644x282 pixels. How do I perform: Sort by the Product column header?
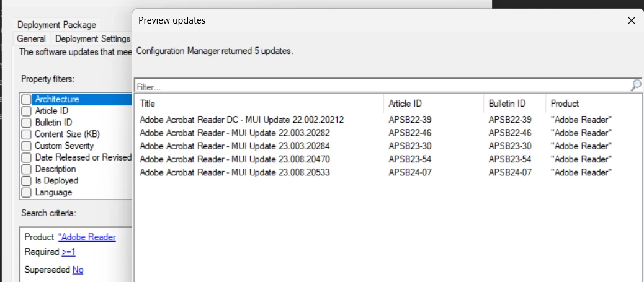click(594, 104)
